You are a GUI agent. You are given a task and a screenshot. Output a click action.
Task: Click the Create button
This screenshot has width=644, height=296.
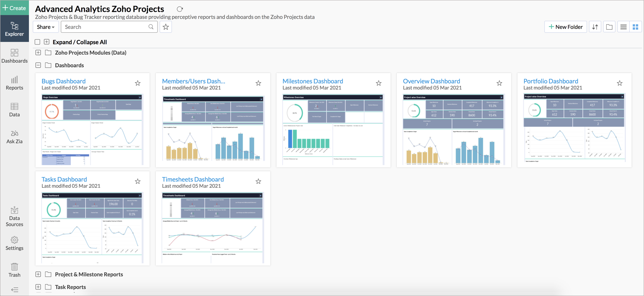coord(14,8)
